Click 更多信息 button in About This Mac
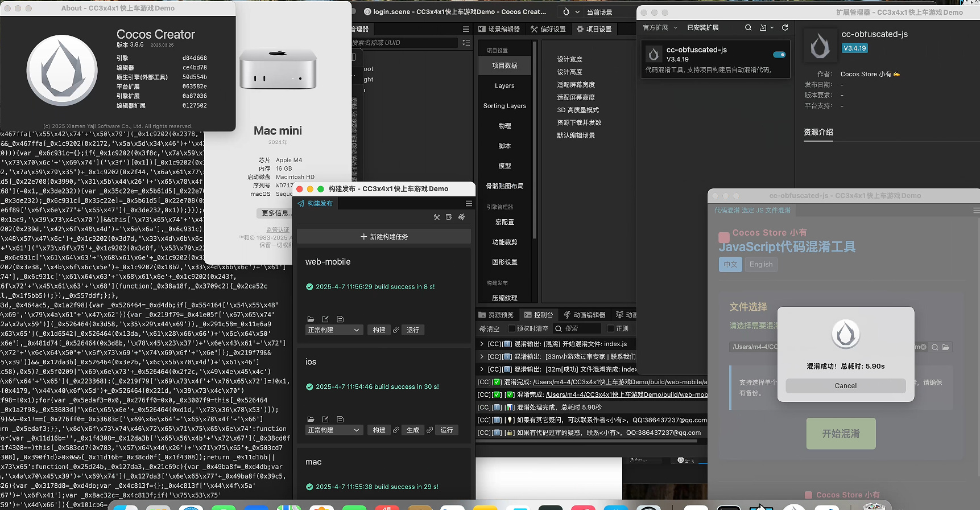The width and height of the screenshot is (980, 510). tap(276, 213)
